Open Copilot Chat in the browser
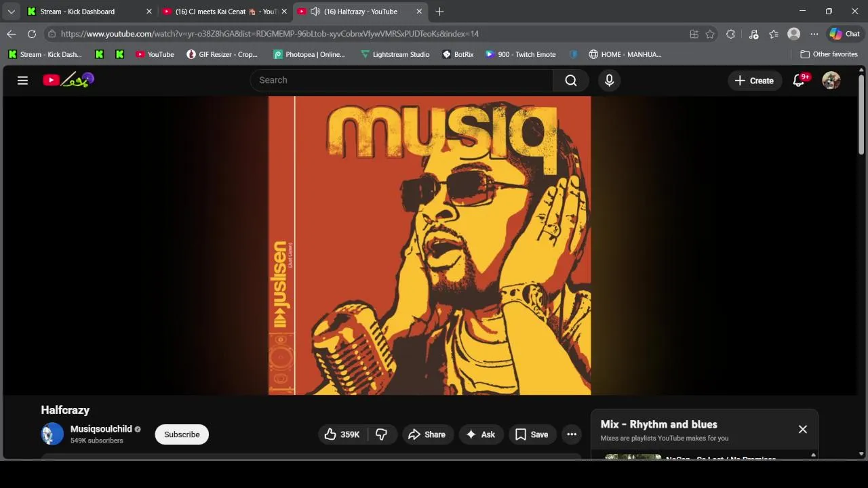 point(845,34)
